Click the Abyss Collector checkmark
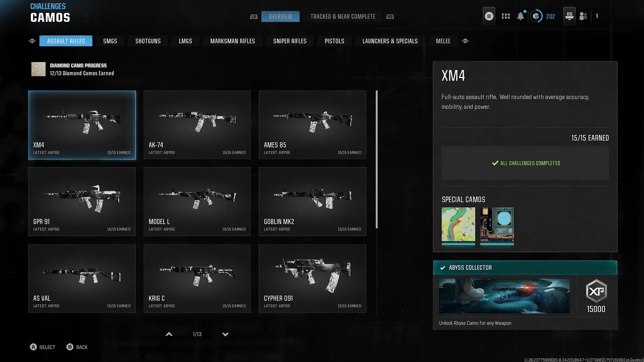Image resolution: width=644 pixels, height=362 pixels. point(442,268)
